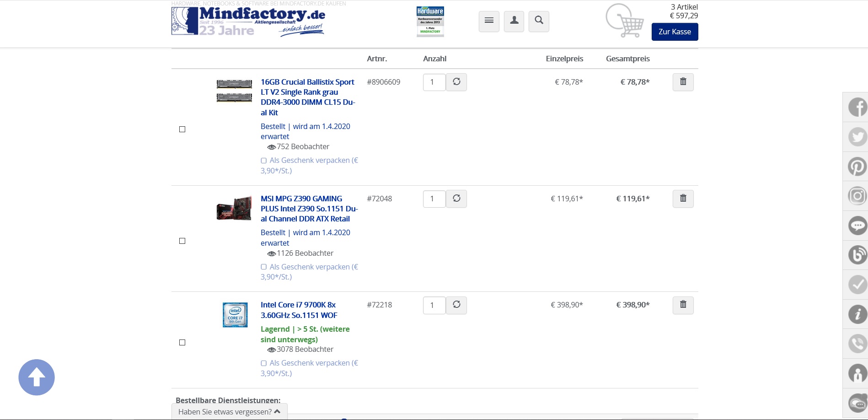Click quantity field for MSI Z390 motherboard
The image size is (868, 420).
tap(434, 199)
